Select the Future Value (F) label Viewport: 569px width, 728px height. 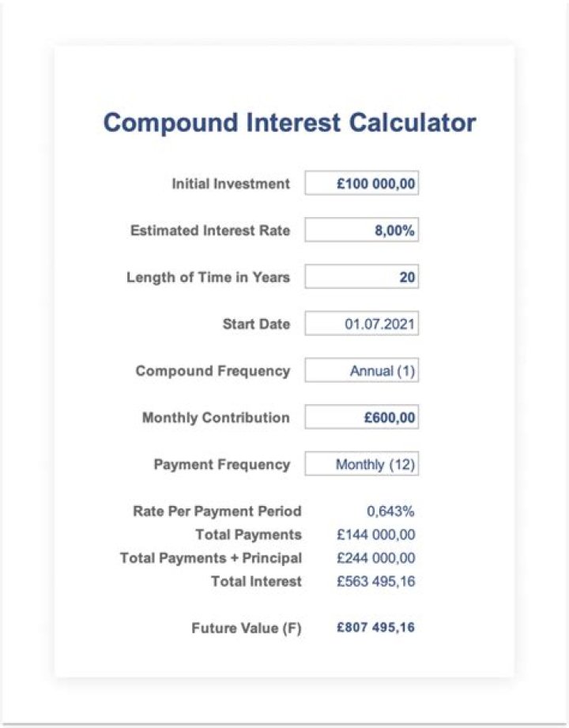coord(247,629)
